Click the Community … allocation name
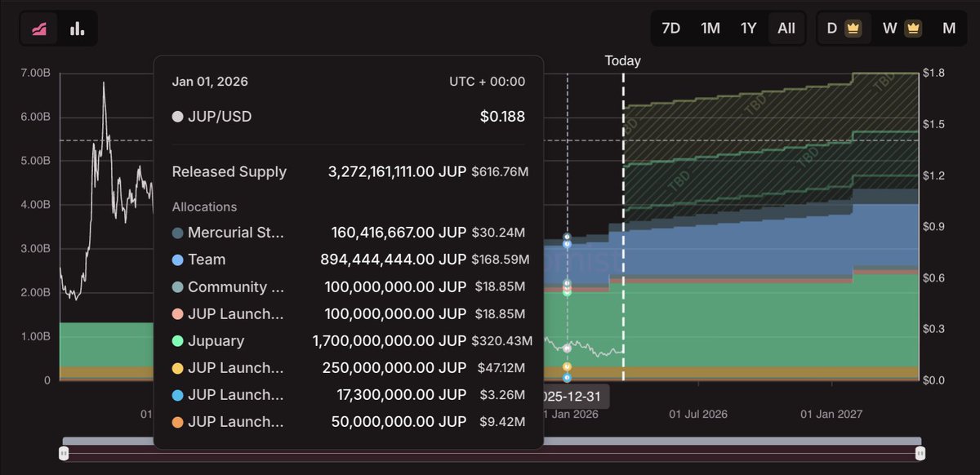This screenshot has width=980, height=475. [236, 287]
